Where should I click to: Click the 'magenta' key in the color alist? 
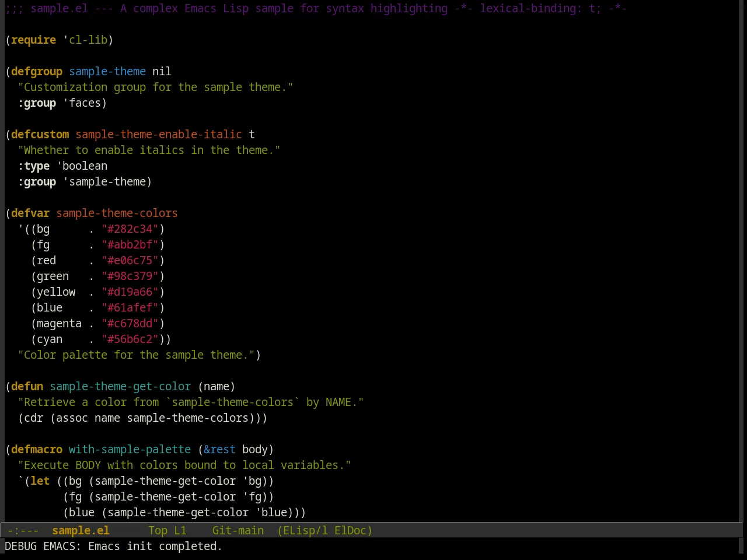coord(59,323)
